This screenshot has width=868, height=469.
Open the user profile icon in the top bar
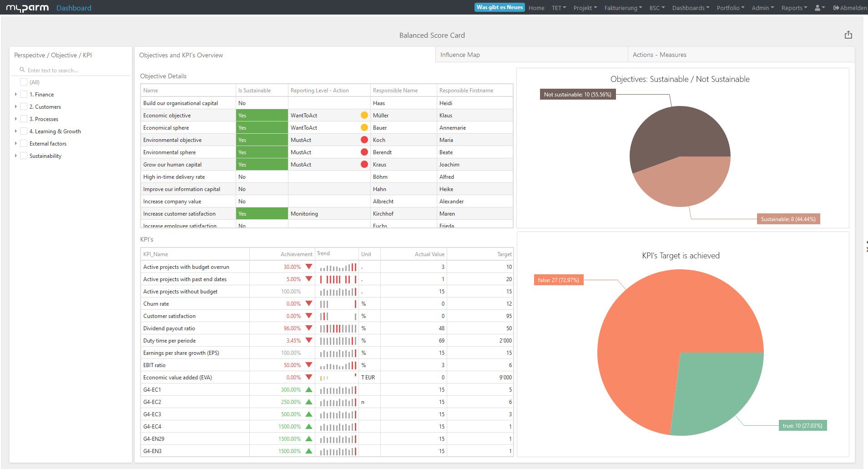tap(818, 8)
